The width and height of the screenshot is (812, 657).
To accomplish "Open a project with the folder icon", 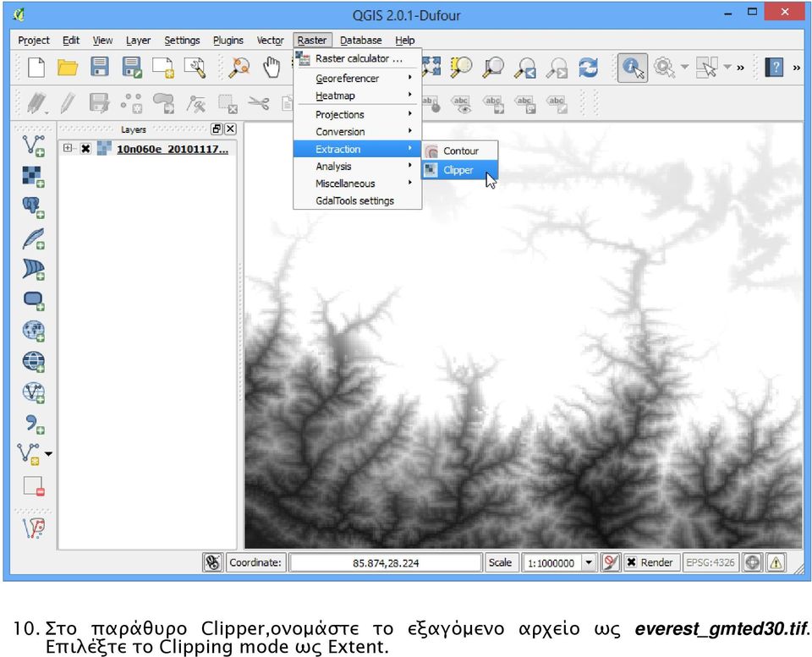I will [68, 68].
